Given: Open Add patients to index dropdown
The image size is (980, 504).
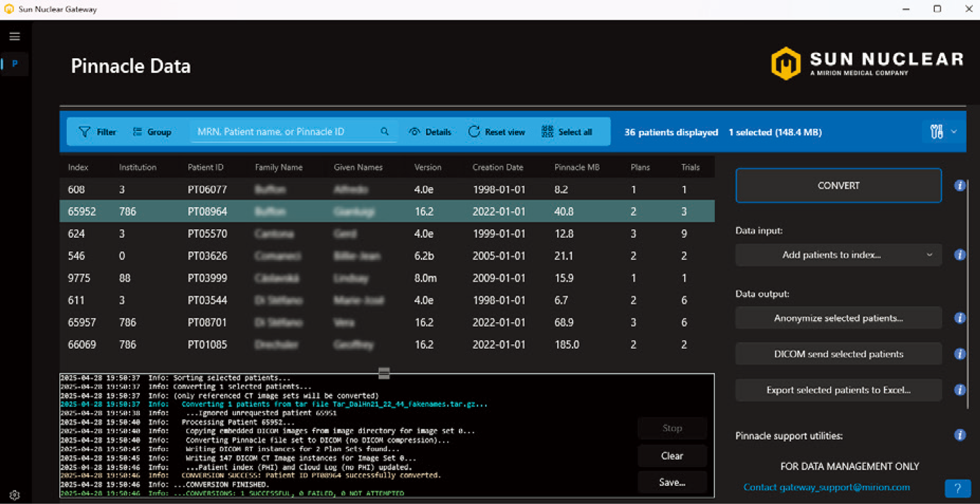Looking at the screenshot, I should pos(838,255).
